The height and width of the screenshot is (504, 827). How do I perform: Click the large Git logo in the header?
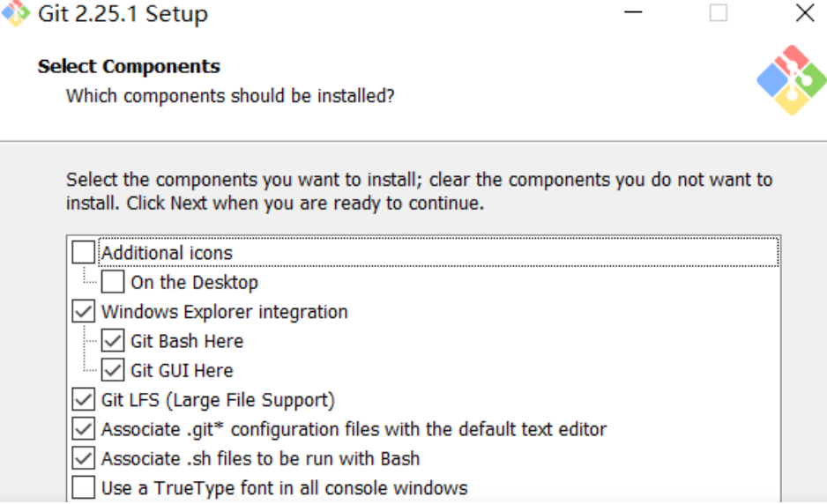790,80
